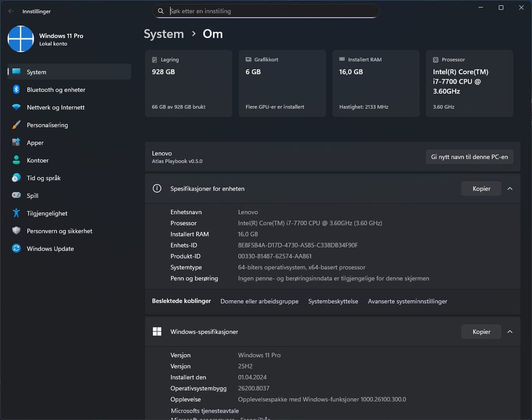This screenshot has height=420, width=532.
Task: Copy device specifications with Kopier button
Action: [481, 188]
